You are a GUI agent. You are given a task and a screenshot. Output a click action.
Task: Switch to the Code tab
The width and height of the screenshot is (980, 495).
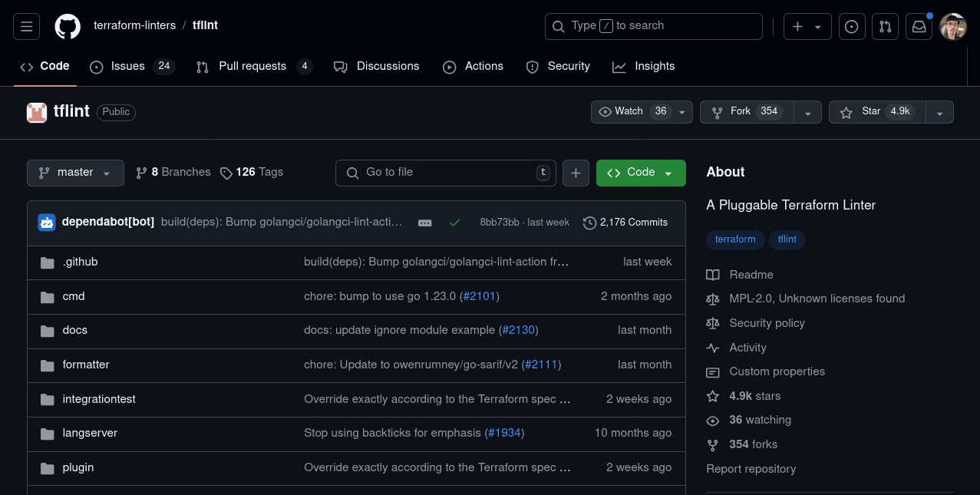45,66
